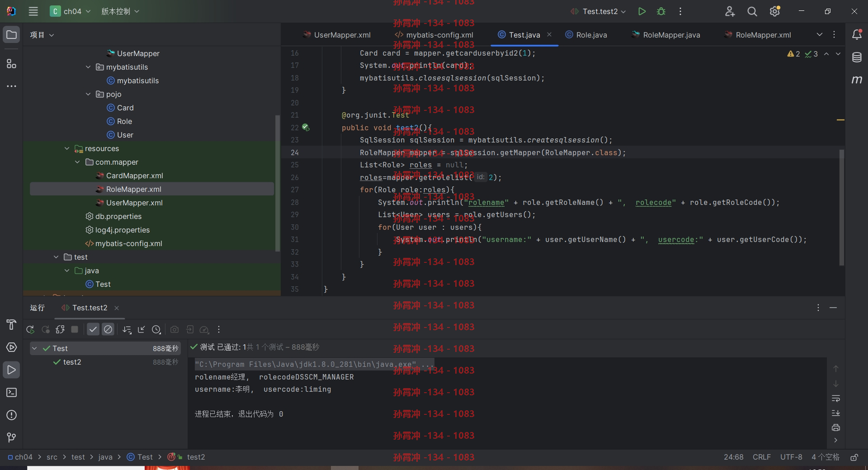Toggle auto-test in run toolbar
This screenshot has width=868, height=470.
(x=60, y=330)
